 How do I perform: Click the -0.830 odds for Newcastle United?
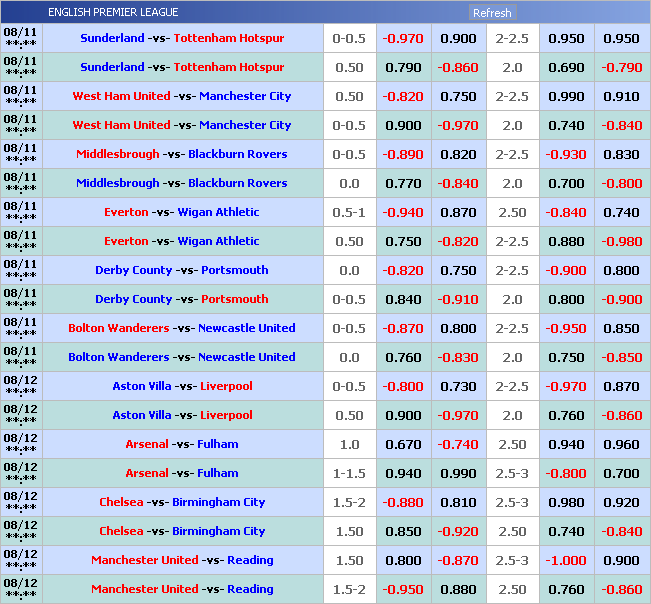[x=458, y=357]
